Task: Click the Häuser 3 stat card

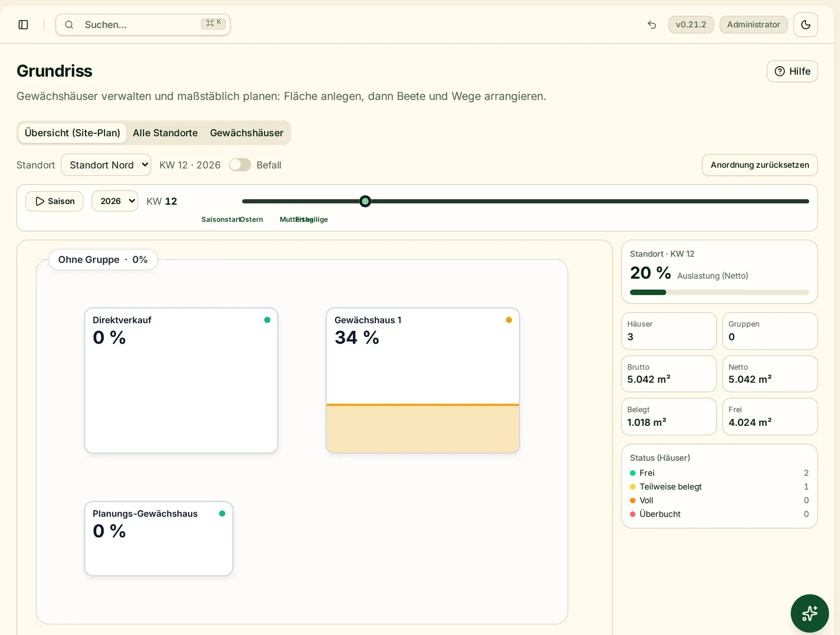Action: pos(669,331)
